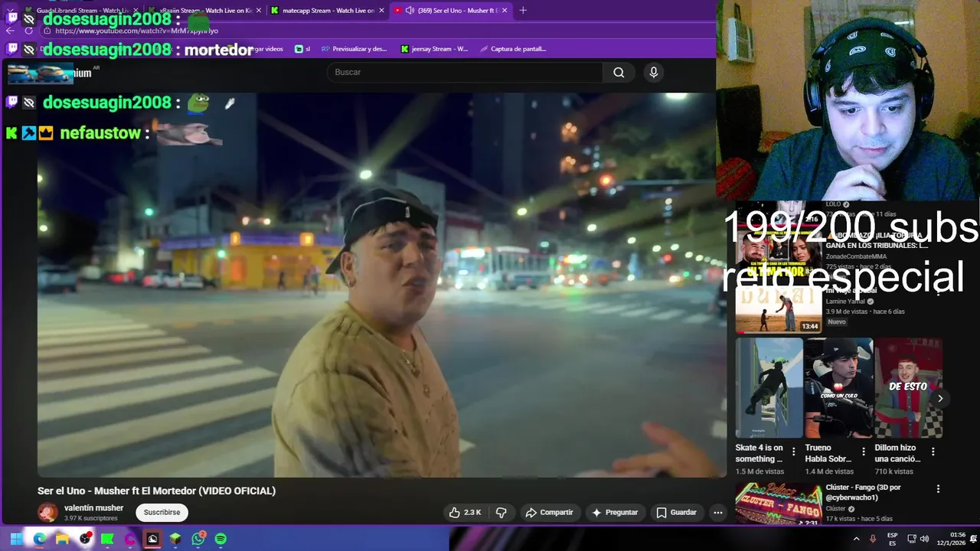Go back in browser history
Image resolution: width=980 pixels, height=551 pixels.
[10, 31]
